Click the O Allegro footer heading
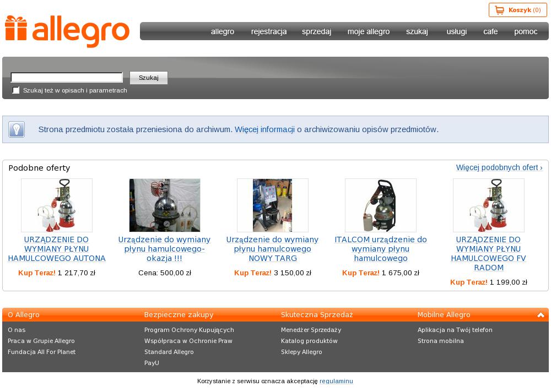Screen dimensions: 551x392 point(24,315)
